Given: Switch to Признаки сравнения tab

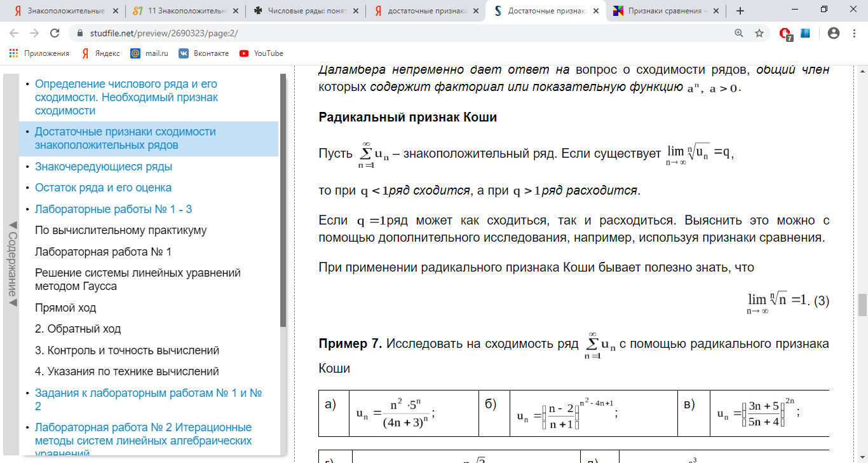Looking at the screenshot, I should (x=665, y=10).
